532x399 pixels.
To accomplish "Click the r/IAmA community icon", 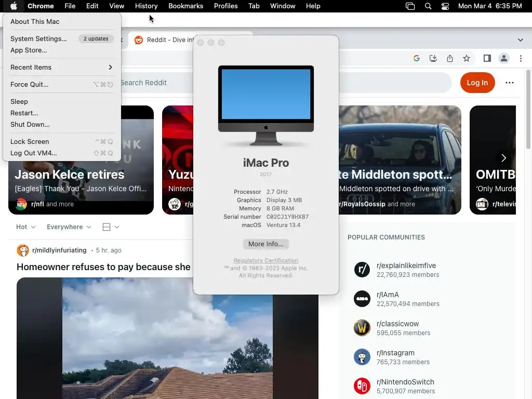I will pos(362,299).
